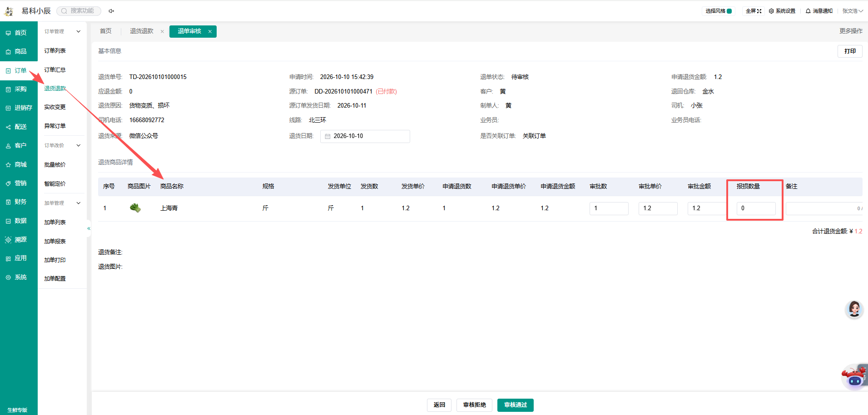Toggle the 选择风格 theme switch
This screenshot has height=415, width=868.
coord(729,11)
